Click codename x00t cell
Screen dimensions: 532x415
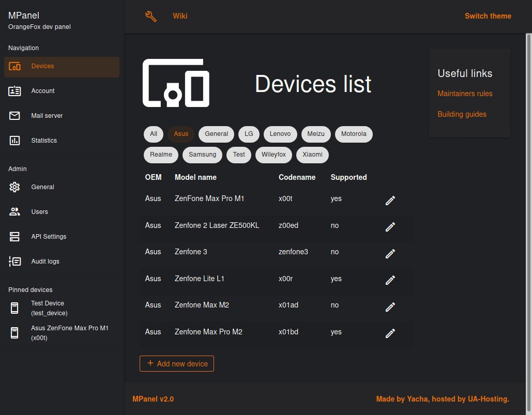(x=285, y=198)
